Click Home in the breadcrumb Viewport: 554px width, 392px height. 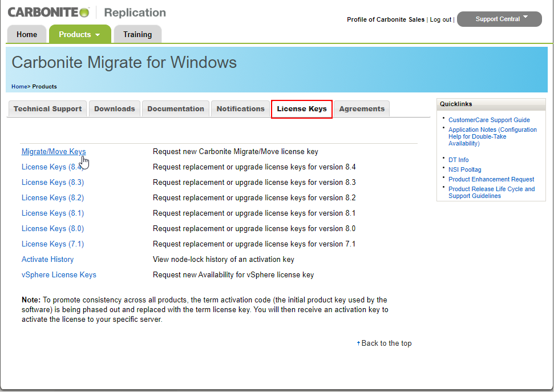19,87
